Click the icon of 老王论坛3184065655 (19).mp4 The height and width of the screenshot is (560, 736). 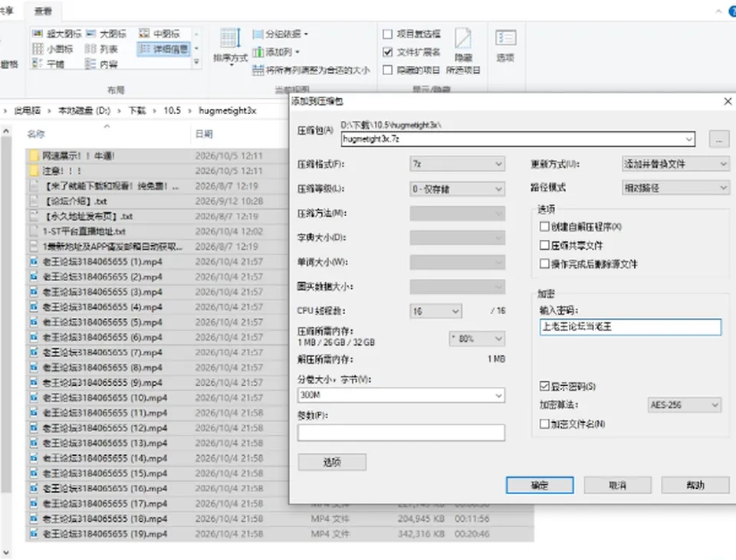pyautogui.click(x=34, y=534)
